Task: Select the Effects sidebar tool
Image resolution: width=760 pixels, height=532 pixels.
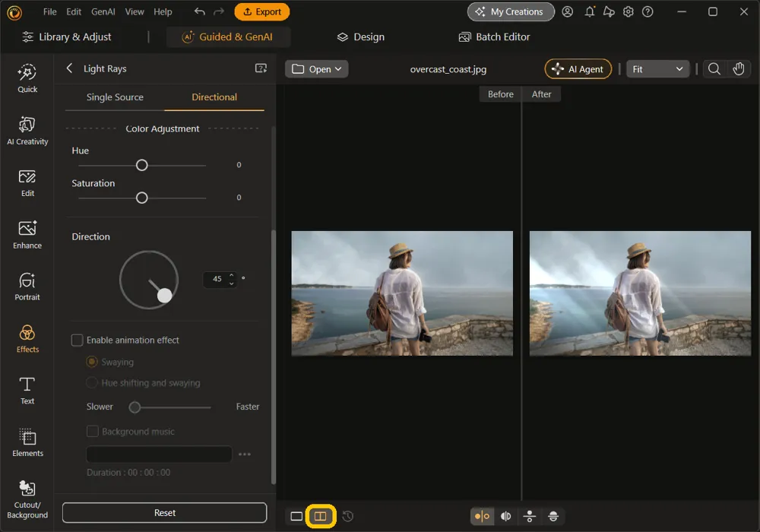Action: [x=27, y=339]
